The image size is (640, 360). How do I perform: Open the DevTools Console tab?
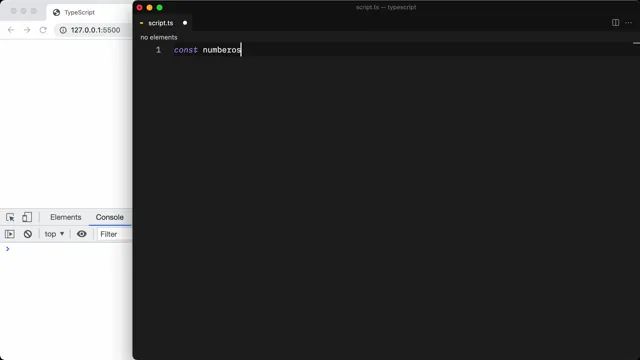tap(110, 217)
